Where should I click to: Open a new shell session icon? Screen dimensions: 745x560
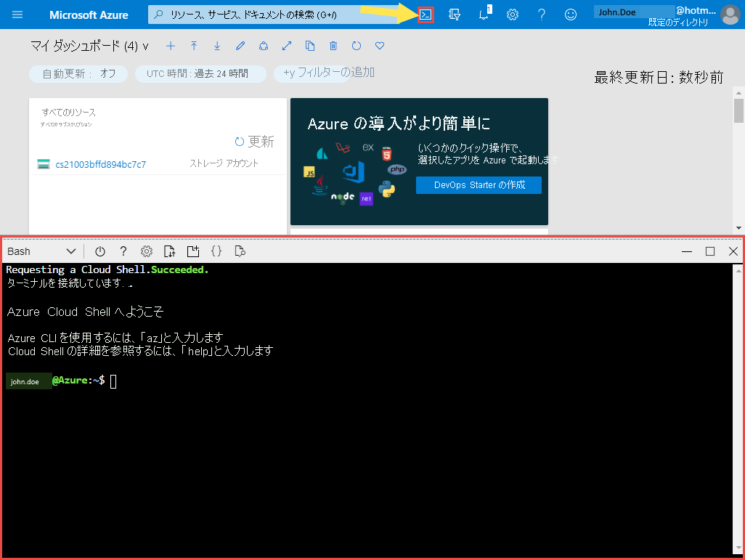(193, 251)
